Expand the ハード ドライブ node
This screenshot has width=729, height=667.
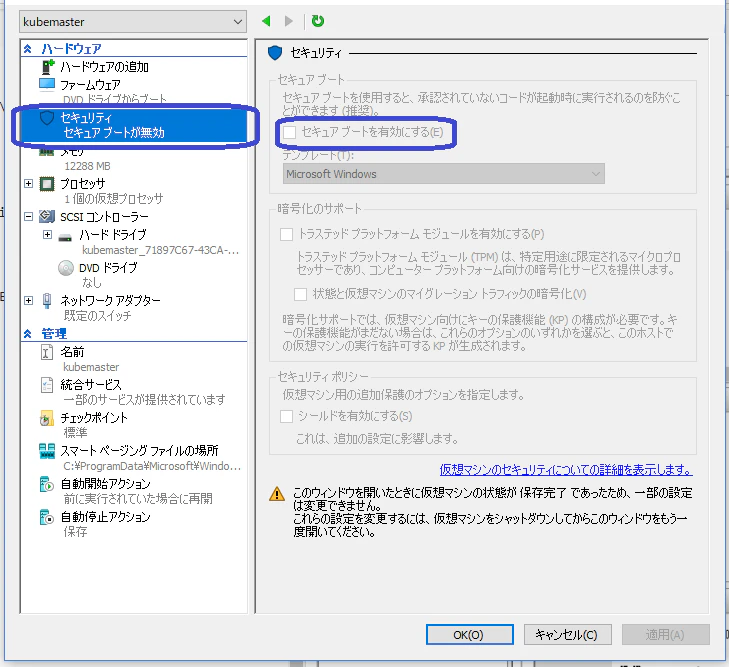47,235
